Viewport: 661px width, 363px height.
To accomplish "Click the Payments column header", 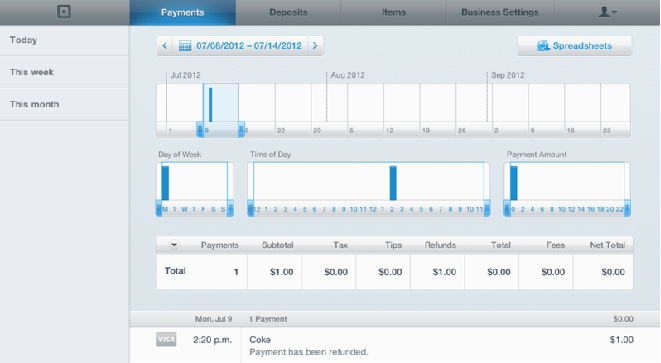I will pyautogui.click(x=220, y=245).
